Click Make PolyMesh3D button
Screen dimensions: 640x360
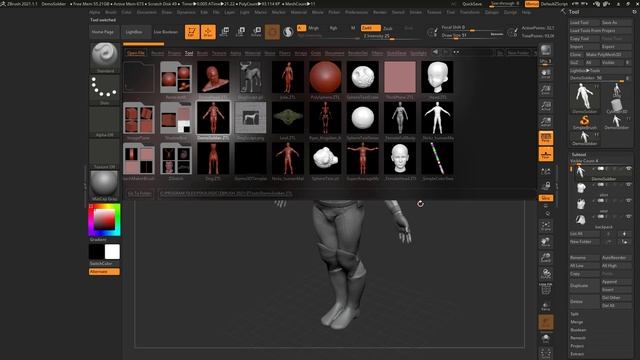click(x=608, y=54)
